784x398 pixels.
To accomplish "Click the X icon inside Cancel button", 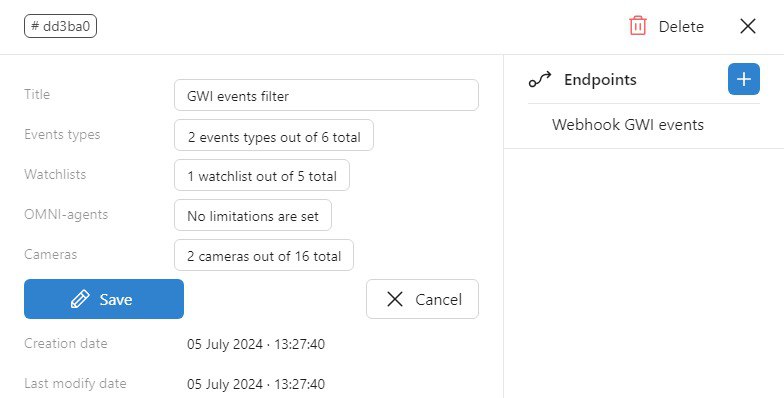I will pyautogui.click(x=394, y=299).
